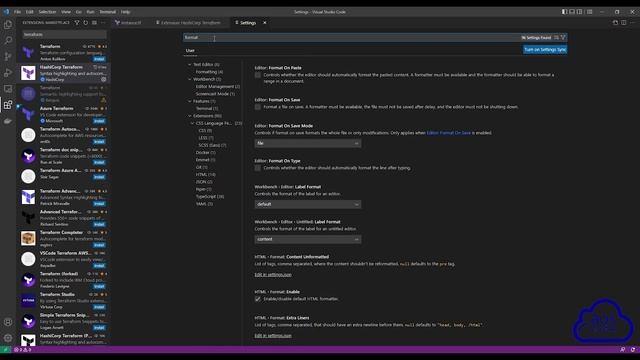Select Screencast Mode tree item
Image resolution: width=640 pixels, height=360 pixels.
pos(215,94)
